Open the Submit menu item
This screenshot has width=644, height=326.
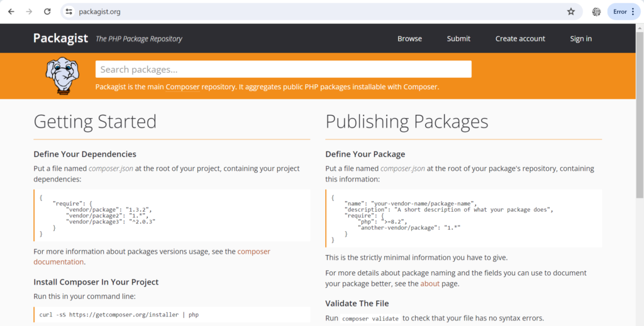pyautogui.click(x=458, y=38)
